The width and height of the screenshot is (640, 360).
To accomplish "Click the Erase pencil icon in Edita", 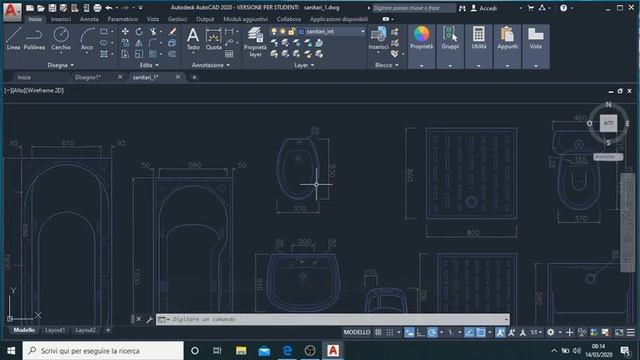I will pos(172,31).
